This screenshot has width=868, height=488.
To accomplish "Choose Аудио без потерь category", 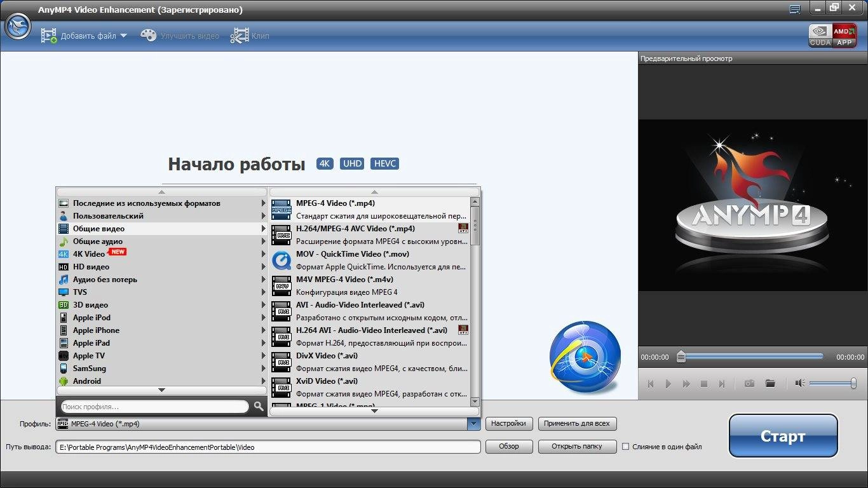I will pyautogui.click(x=161, y=280).
